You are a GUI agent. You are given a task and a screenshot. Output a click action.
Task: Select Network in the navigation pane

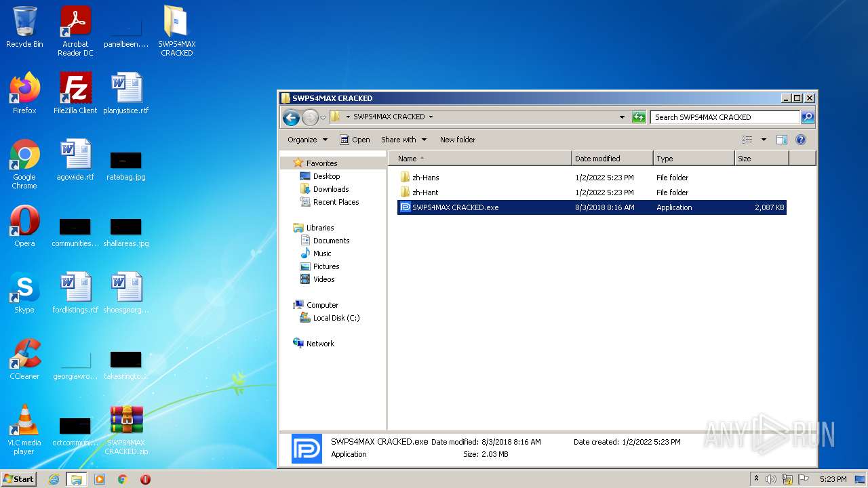[320, 344]
